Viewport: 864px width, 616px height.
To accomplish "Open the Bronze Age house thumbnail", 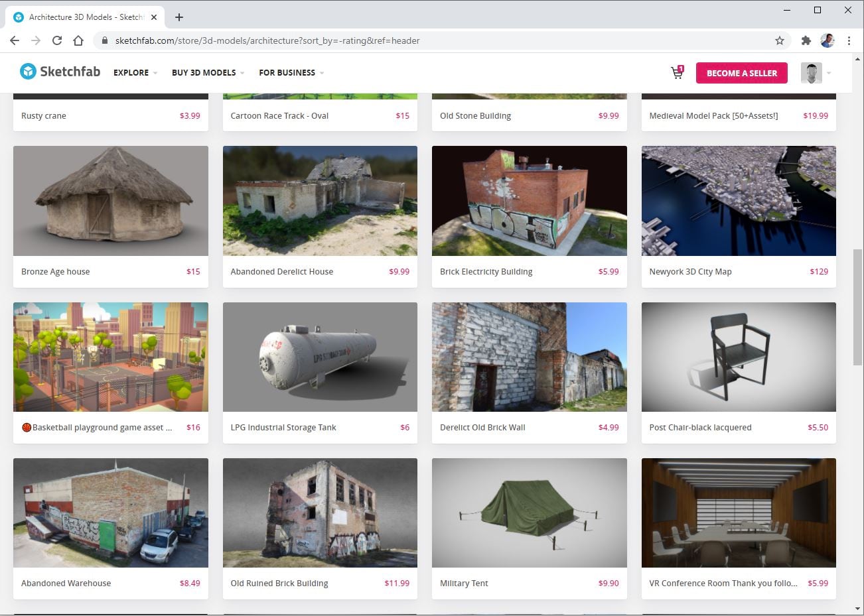I will [111, 201].
